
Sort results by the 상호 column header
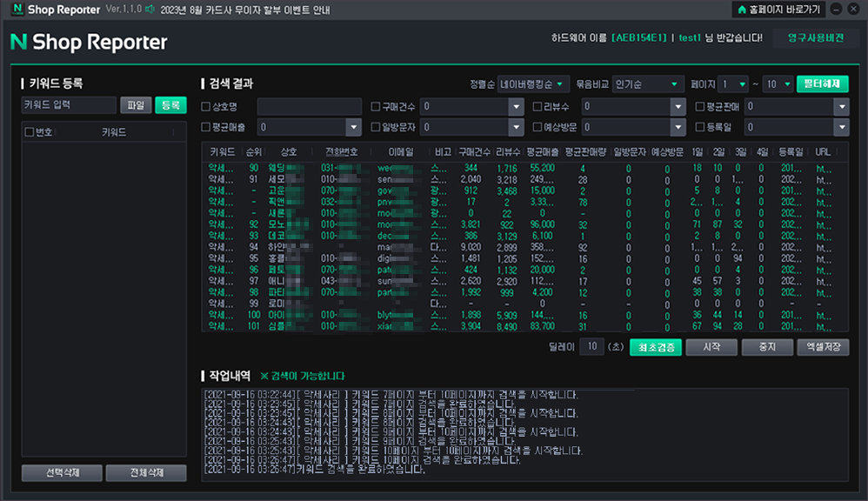[289, 151]
